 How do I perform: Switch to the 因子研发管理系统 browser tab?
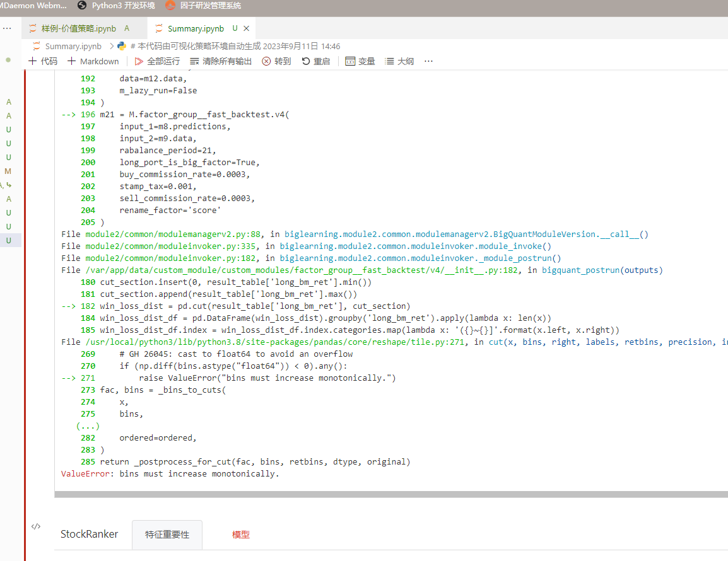click(203, 6)
